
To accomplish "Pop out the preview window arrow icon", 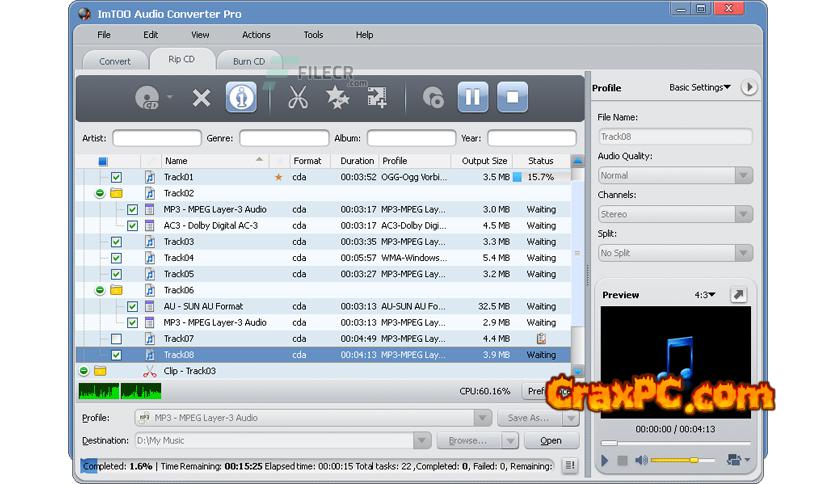I will [x=738, y=295].
